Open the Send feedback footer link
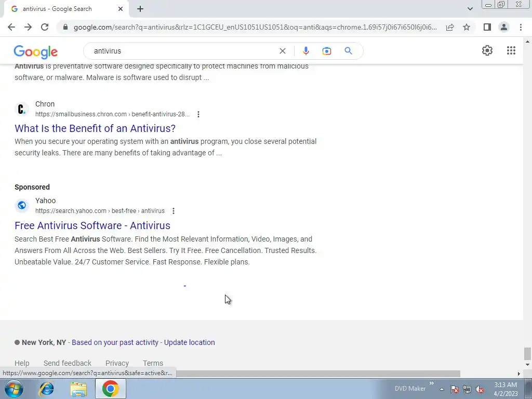 tap(67, 363)
